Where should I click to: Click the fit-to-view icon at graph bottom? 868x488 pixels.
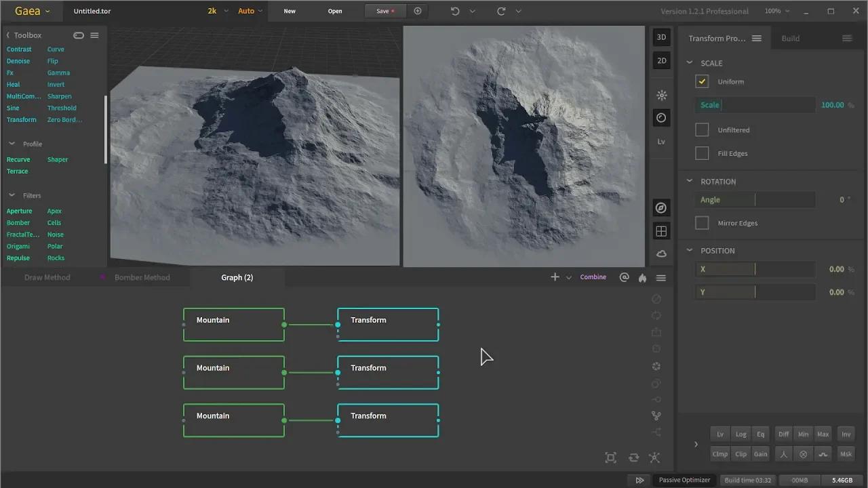click(610, 457)
